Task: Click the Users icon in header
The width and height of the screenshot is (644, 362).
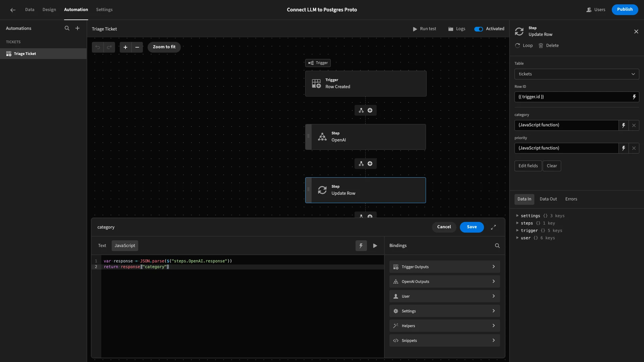Action: 589,10
